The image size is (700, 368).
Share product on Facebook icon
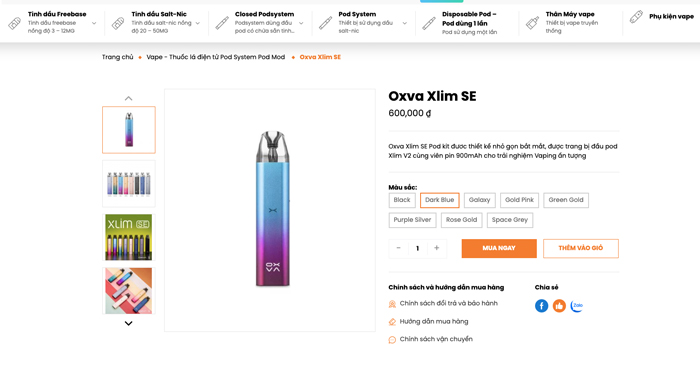coord(541,306)
